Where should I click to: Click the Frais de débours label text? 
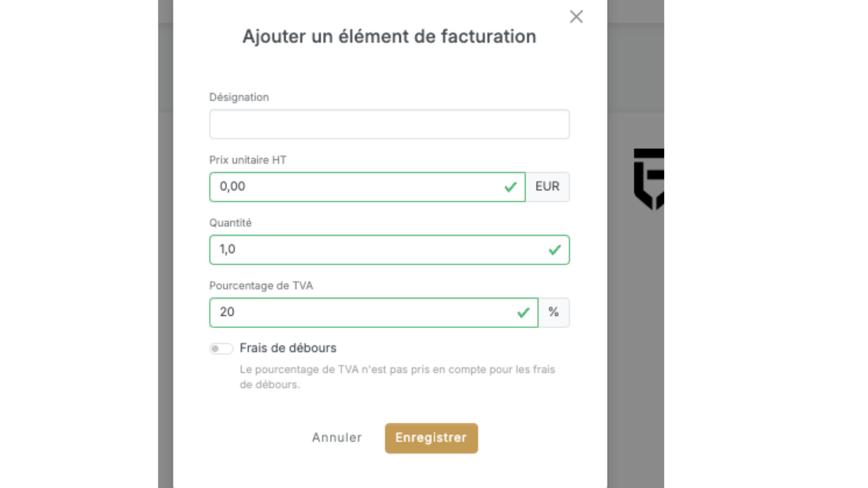[x=288, y=348]
